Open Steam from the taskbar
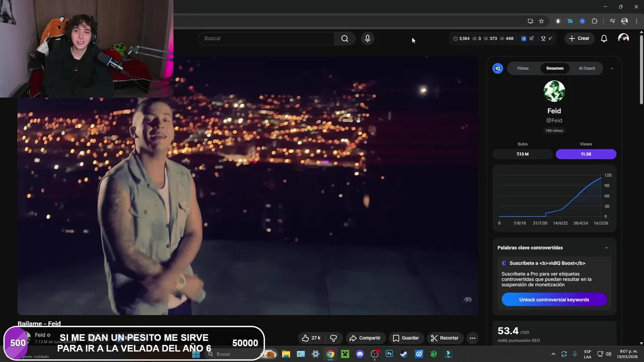644x362 pixels. coord(404,354)
